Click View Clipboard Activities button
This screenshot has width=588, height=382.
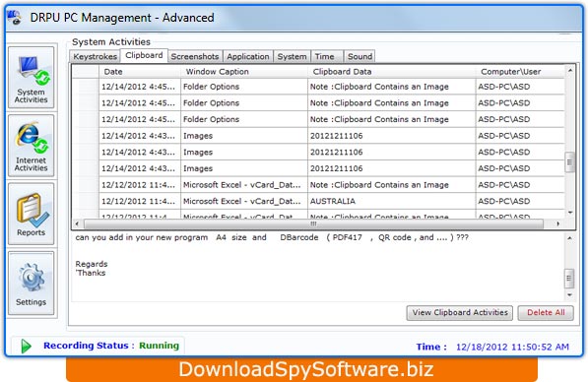point(460,313)
